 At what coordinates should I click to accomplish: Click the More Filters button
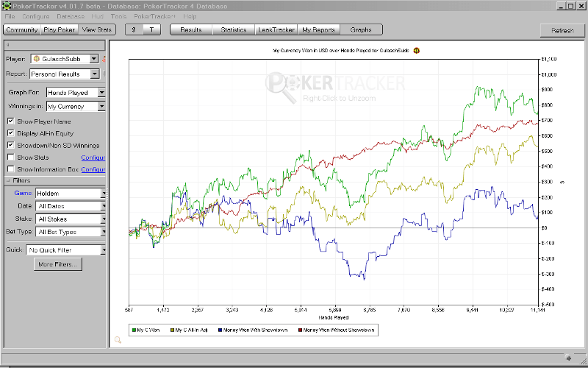[x=57, y=264]
